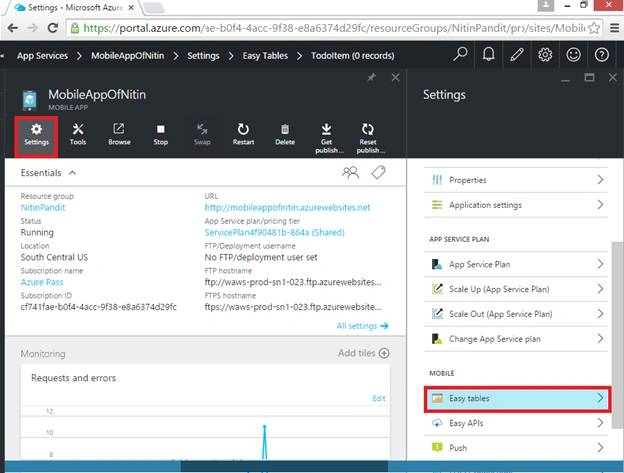Open the mobileappofnitin.azurewebsites.net URL link
Screen dimensions: 624x473
[x=287, y=207]
